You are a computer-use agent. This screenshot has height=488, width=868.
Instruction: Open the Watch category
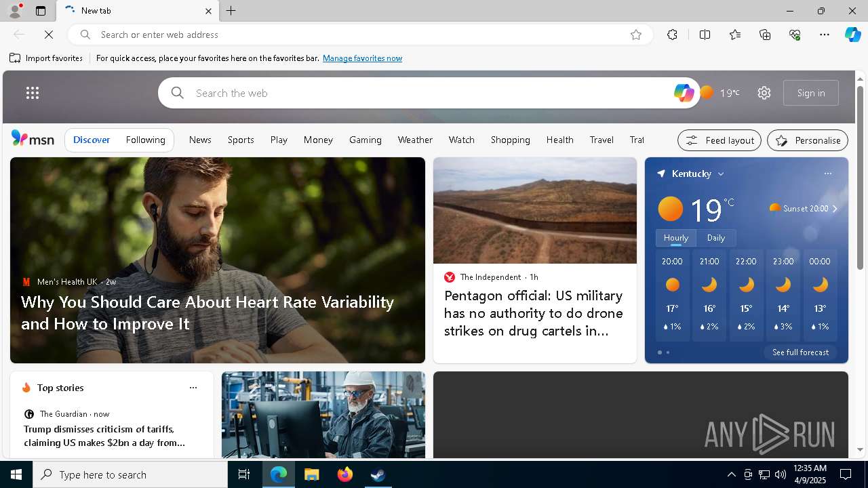(x=462, y=140)
